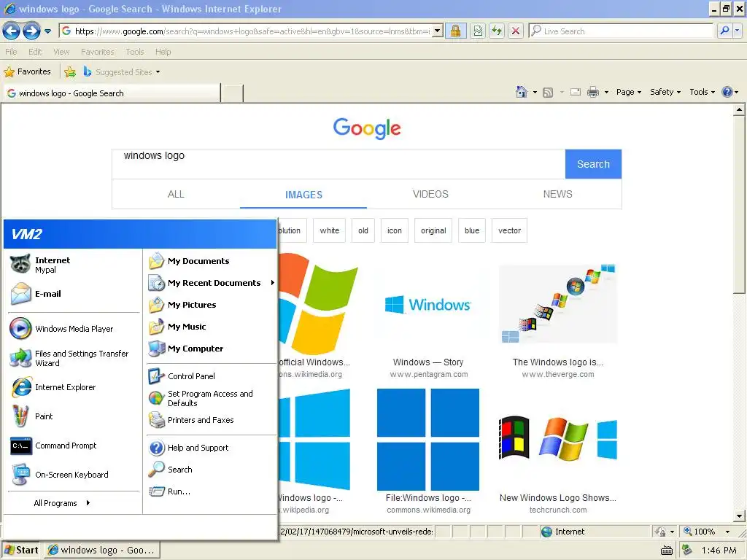The image size is (747, 560).
Task: Click the Read Mail icon
Action: [x=576, y=92]
